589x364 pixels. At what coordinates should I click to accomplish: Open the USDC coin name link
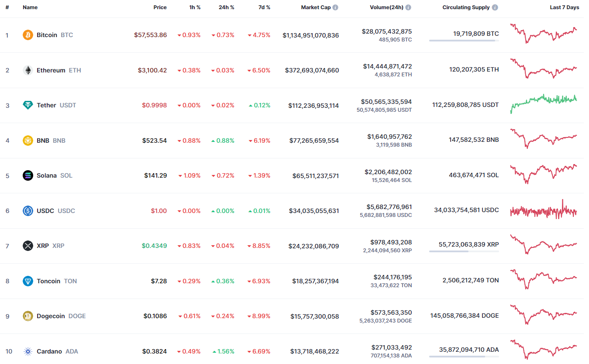coord(45,211)
